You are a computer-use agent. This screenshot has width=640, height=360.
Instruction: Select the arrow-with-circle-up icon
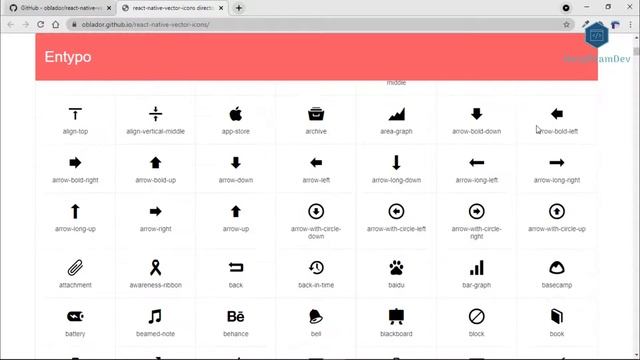[557, 211]
